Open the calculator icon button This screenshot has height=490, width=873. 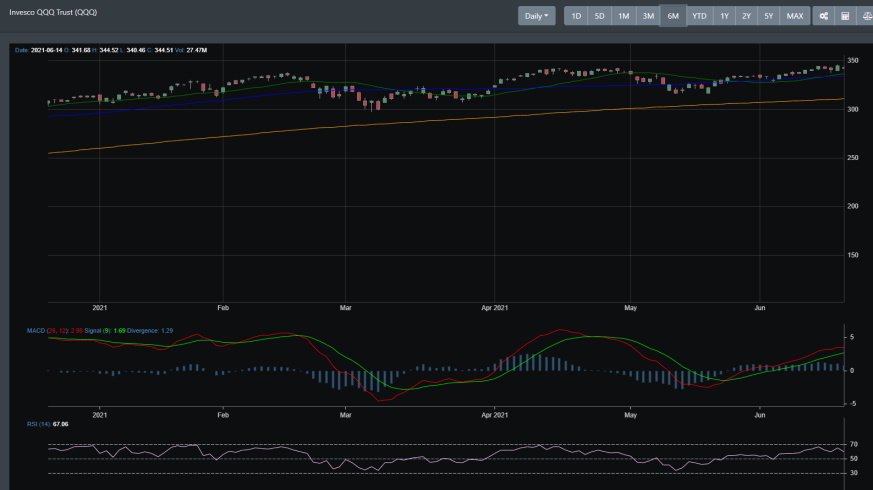point(845,16)
